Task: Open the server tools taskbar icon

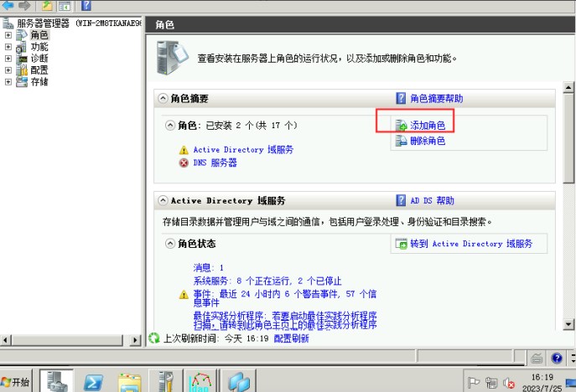Action: (x=166, y=383)
